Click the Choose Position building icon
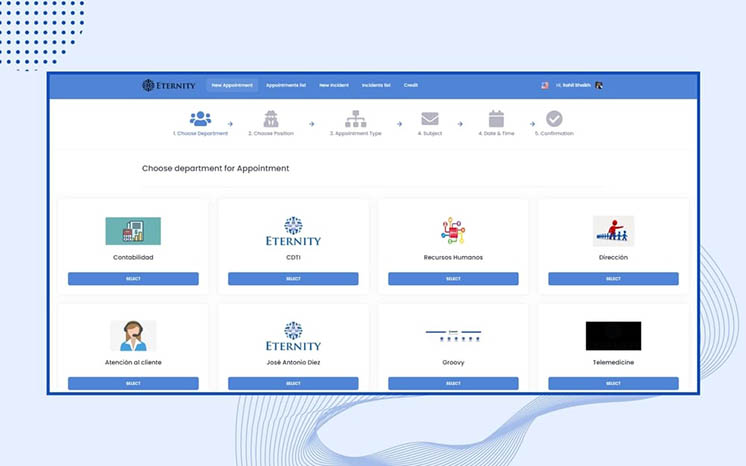This screenshot has height=466, width=746. tap(271, 119)
